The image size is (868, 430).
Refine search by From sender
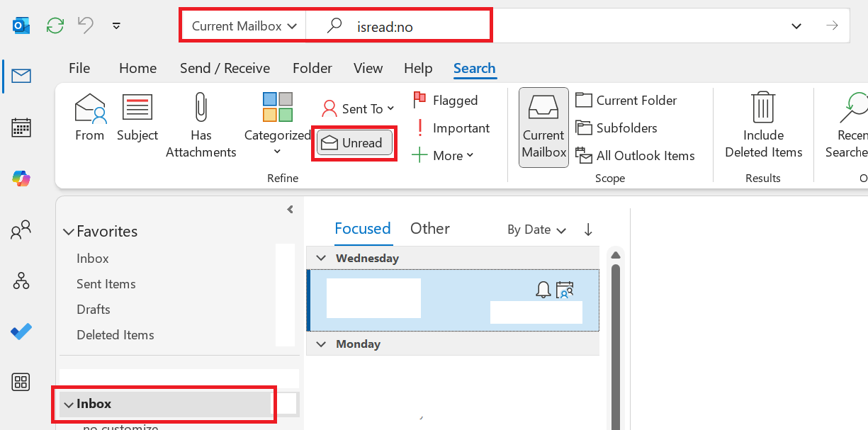[x=90, y=118]
